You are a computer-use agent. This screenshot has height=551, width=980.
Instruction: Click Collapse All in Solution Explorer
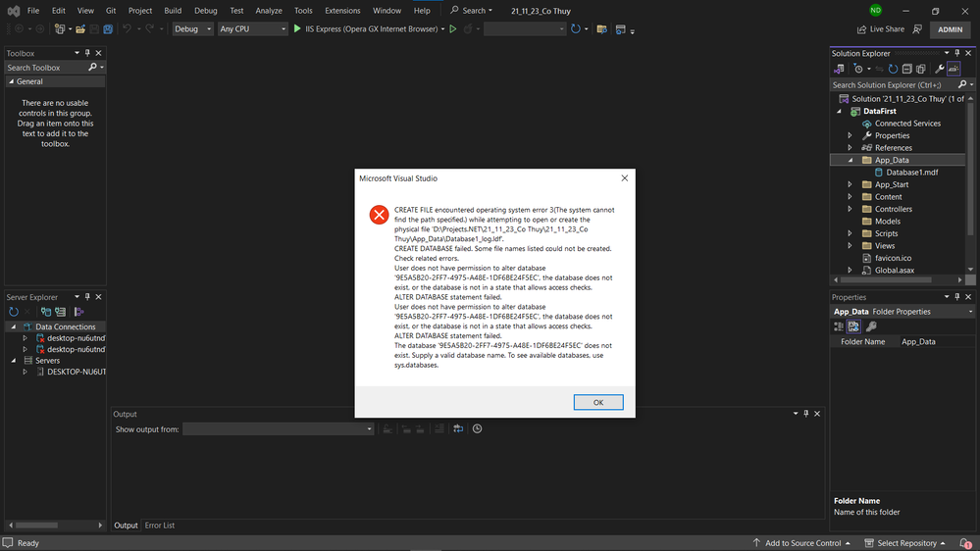coord(906,69)
